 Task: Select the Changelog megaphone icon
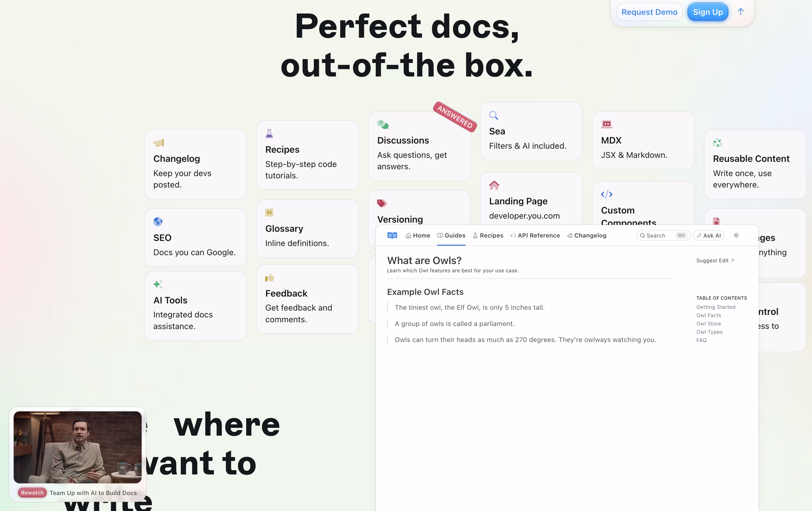(x=159, y=142)
